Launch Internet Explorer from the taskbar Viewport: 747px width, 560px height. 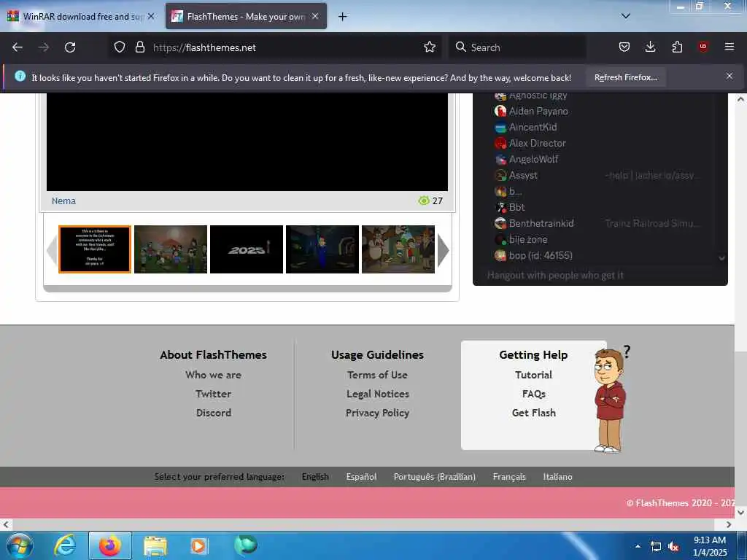(65, 545)
